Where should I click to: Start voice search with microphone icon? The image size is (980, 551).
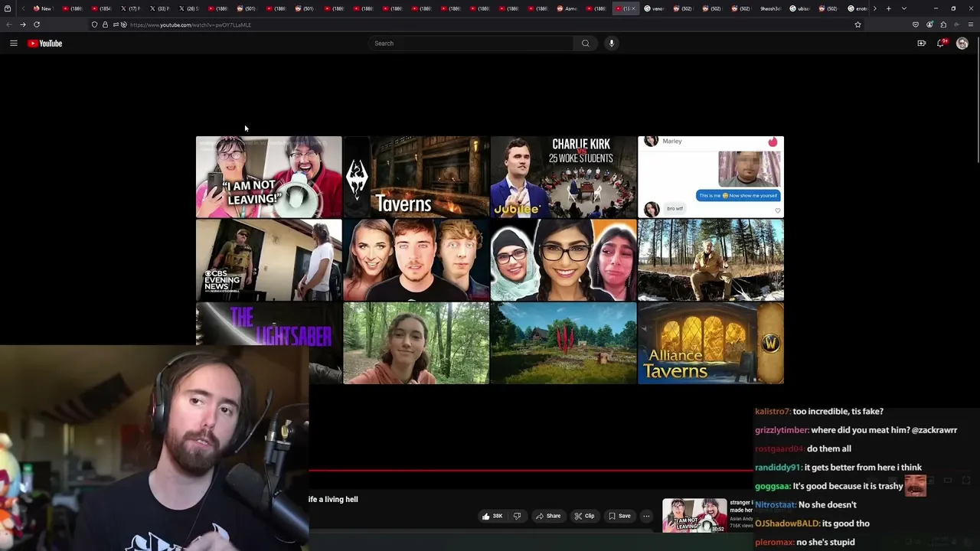click(612, 44)
